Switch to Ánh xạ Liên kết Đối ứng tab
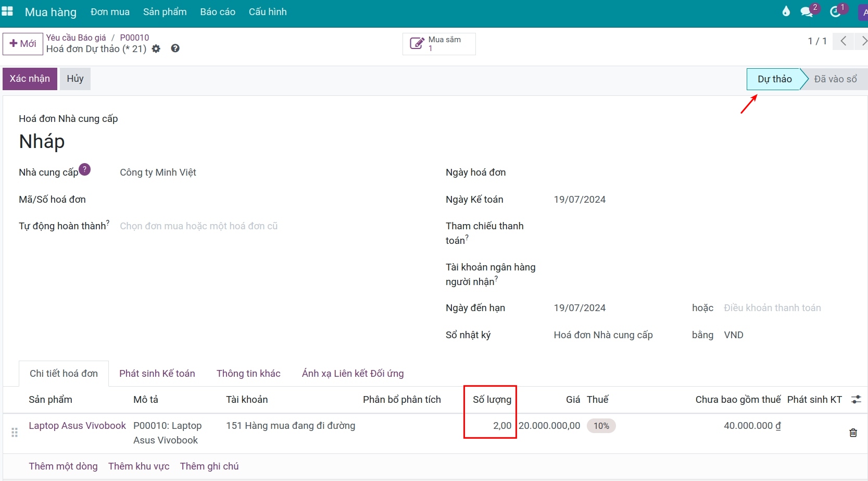The width and height of the screenshot is (868, 481). point(353,374)
